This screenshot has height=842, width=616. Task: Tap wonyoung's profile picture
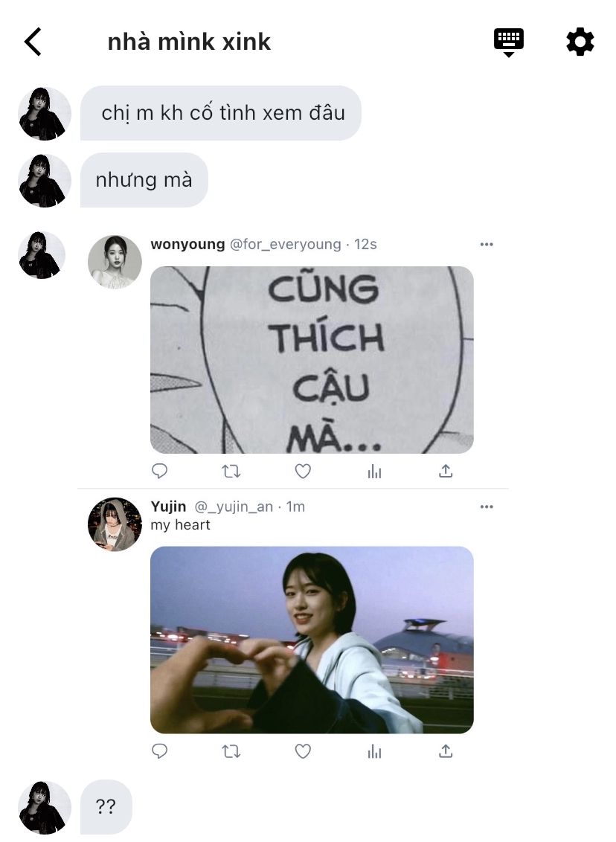(115, 262)
